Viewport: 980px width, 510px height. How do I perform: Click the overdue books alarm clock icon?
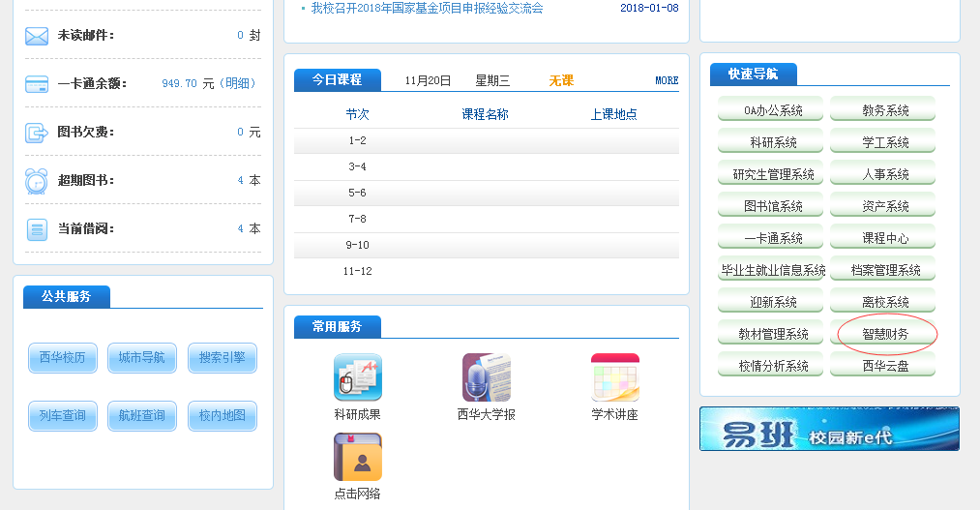37,181
